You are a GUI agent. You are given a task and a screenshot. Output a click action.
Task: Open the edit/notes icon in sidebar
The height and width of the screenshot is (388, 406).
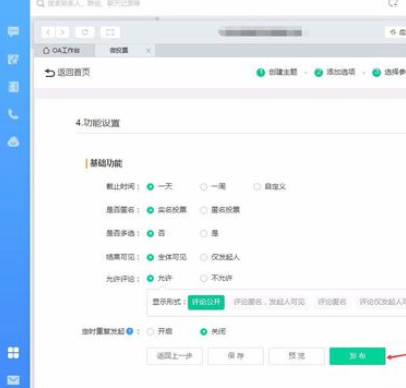(x=13, y=59)
